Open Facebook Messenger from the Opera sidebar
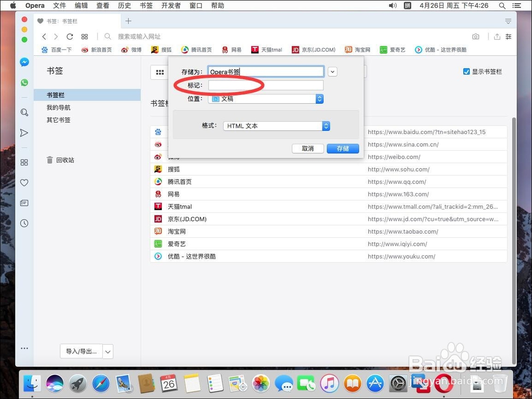Screen dimensions: 532x399 tap(24, 62)
